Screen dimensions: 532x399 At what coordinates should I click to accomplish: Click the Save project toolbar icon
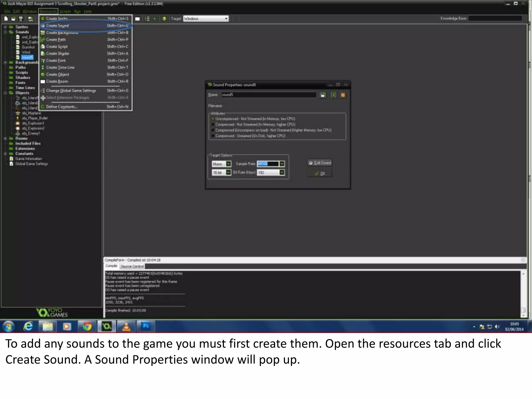coord(21,19)
